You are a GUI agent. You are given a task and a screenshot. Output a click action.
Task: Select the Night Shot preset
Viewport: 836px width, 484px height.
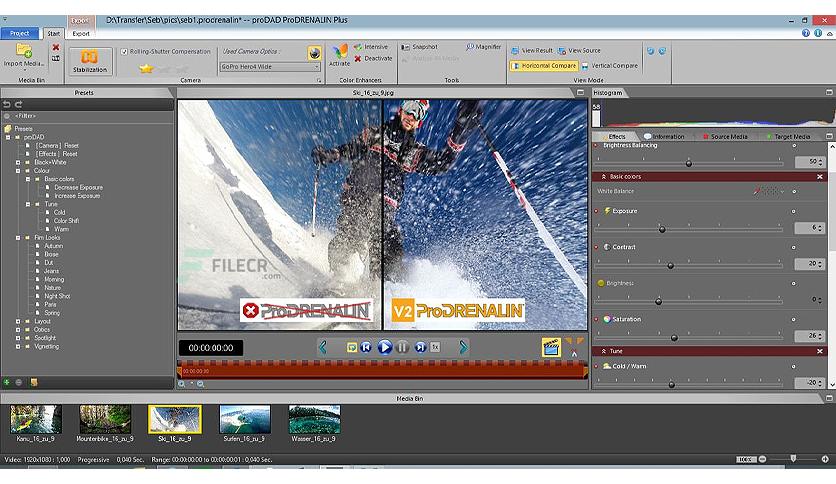click(x=57, y=296)
